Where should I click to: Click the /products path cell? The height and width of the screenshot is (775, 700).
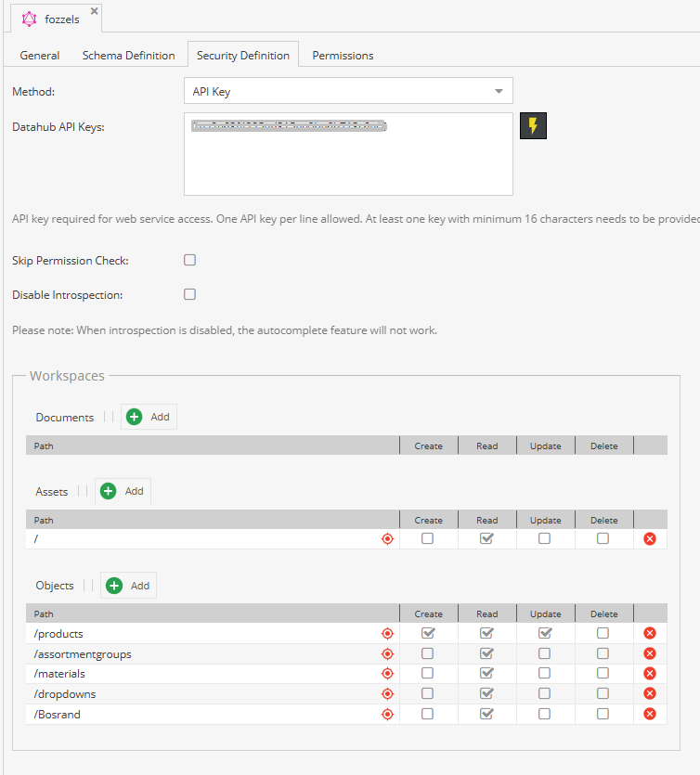click(213, 634)
